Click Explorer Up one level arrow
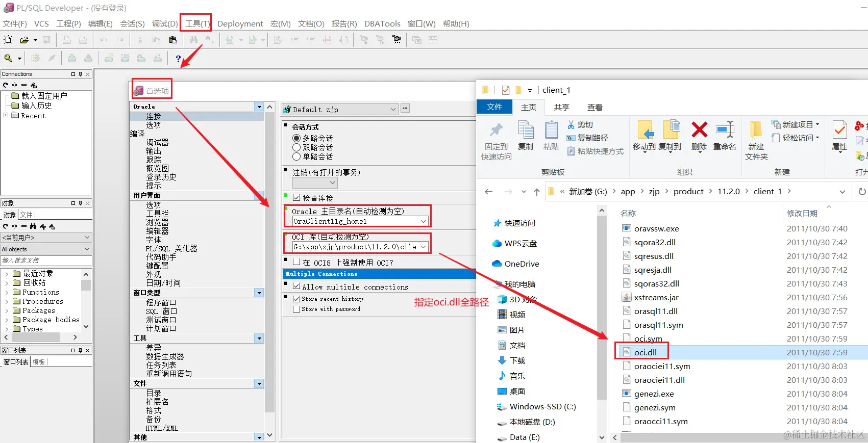Image resolution: width=868 pixels, height=443 pixels. (536, 192)
